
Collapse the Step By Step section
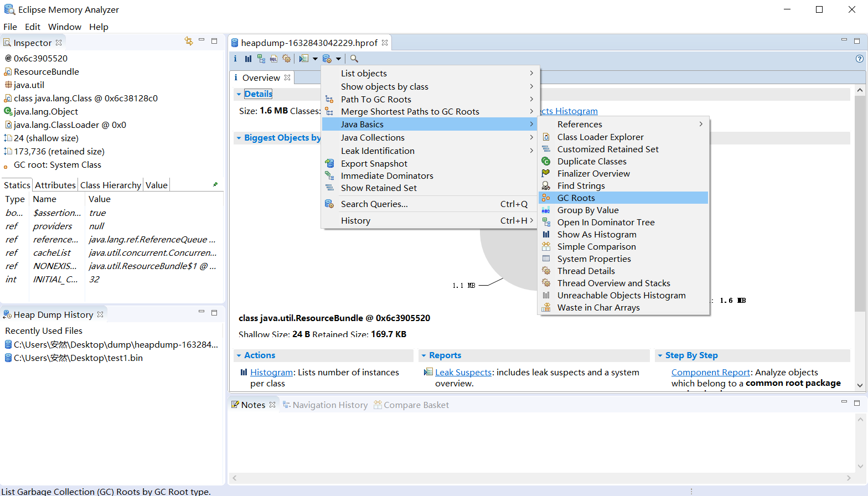pos(660,355)
